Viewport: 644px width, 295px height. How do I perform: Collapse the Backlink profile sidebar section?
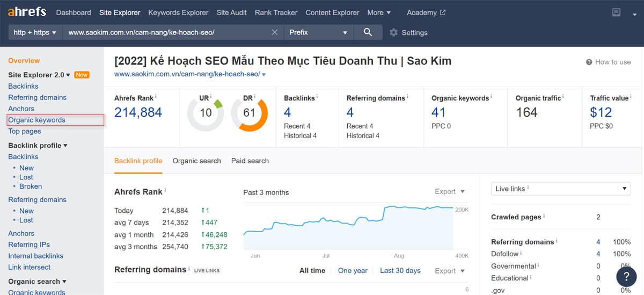38,145
